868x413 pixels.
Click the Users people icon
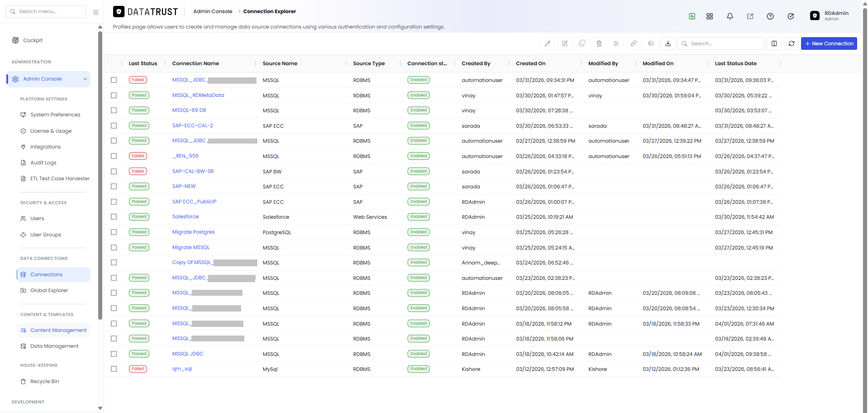[x=23, y=218]
